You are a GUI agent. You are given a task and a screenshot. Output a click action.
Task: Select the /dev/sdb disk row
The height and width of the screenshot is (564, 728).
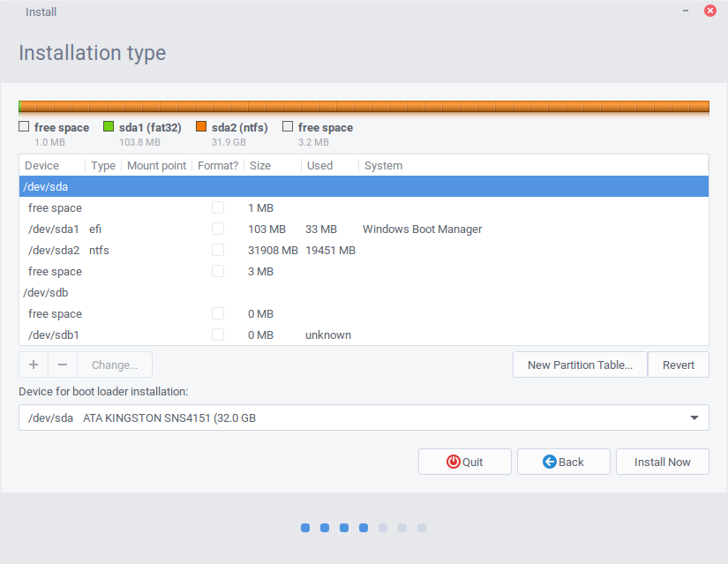point(364,293)
